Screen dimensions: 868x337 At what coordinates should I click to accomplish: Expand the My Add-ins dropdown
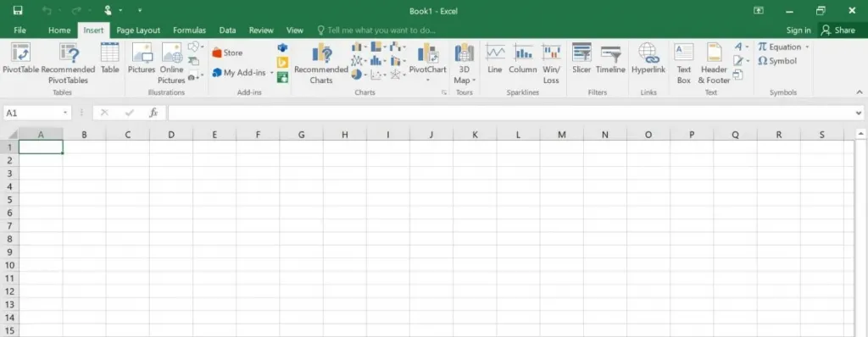272,73
